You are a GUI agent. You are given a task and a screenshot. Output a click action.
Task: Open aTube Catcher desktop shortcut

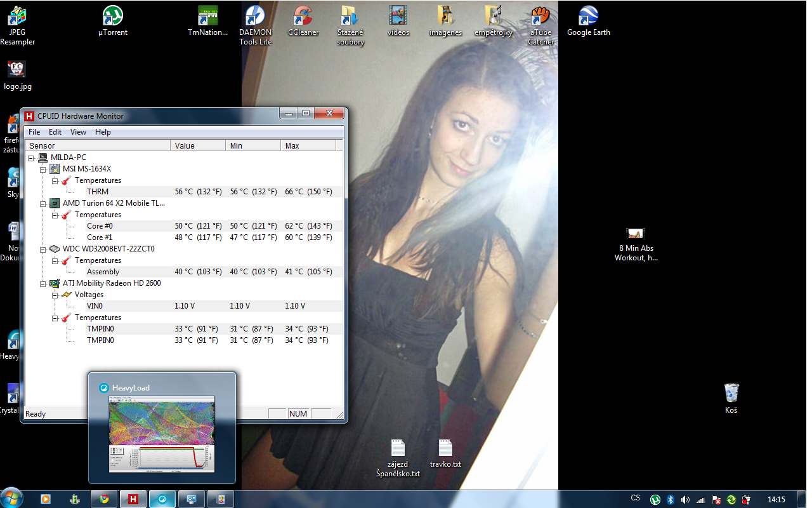(x=540, y=16)
